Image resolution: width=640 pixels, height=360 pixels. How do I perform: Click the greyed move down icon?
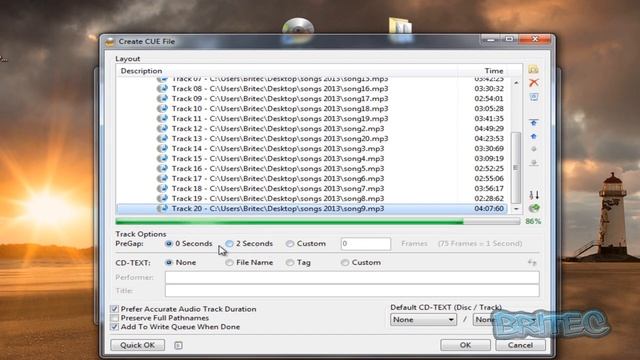[x=533, y=149]
